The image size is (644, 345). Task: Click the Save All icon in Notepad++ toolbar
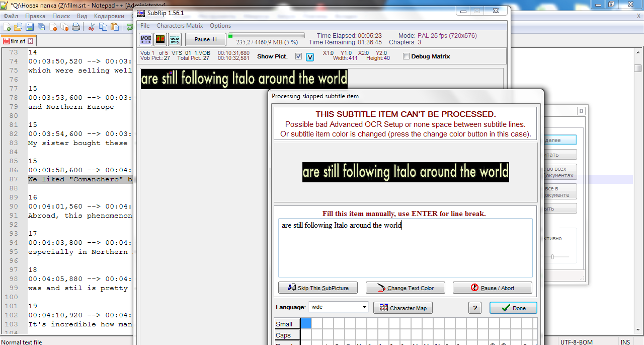click(41, 27)
